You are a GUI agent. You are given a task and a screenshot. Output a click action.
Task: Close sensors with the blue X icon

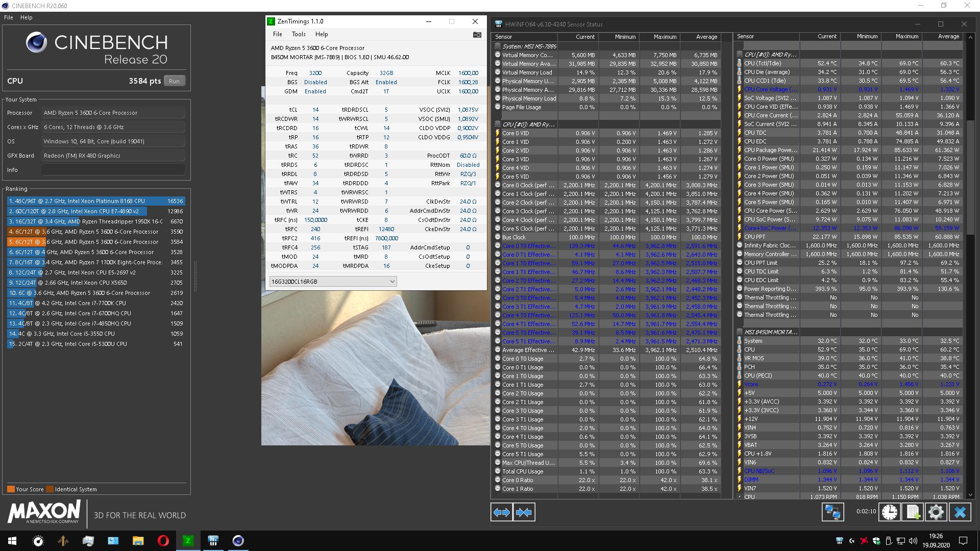[x=960, y=512]
